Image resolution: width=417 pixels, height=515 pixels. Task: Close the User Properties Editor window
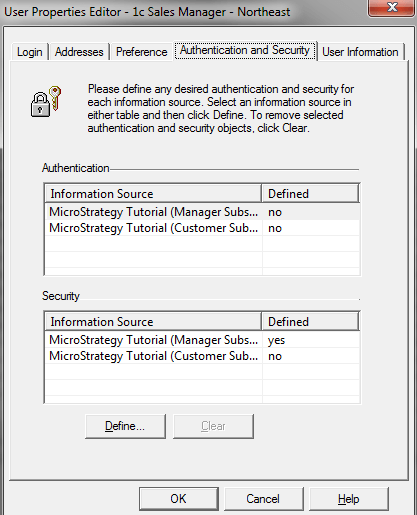[x=392, y=7]
